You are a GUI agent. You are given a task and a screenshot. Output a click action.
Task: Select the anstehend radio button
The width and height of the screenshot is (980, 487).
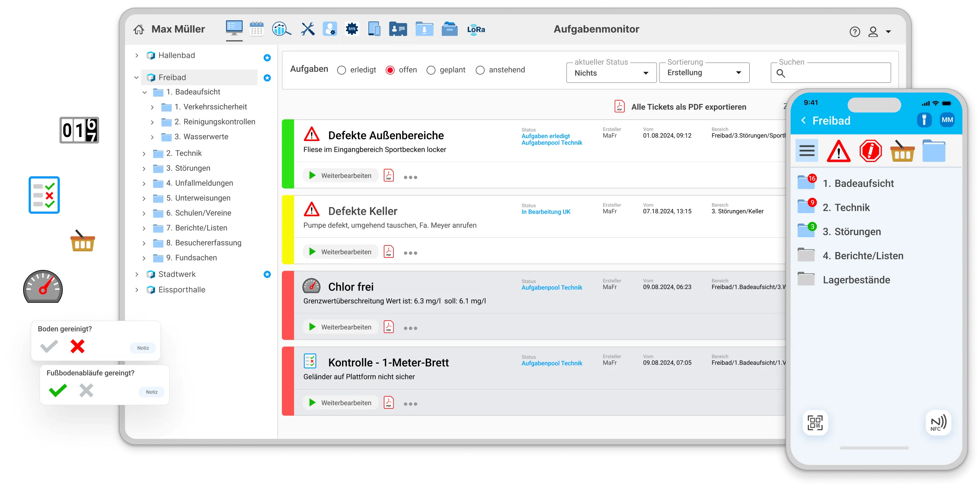[480, 70]
